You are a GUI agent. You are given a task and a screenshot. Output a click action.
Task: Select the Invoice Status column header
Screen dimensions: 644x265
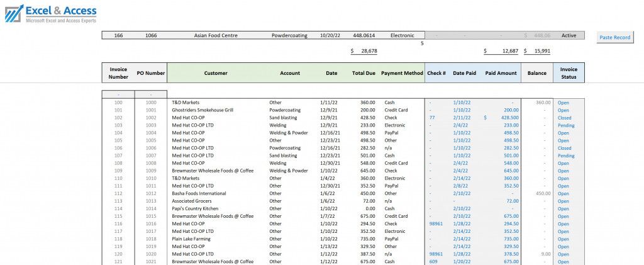[569, 73]
